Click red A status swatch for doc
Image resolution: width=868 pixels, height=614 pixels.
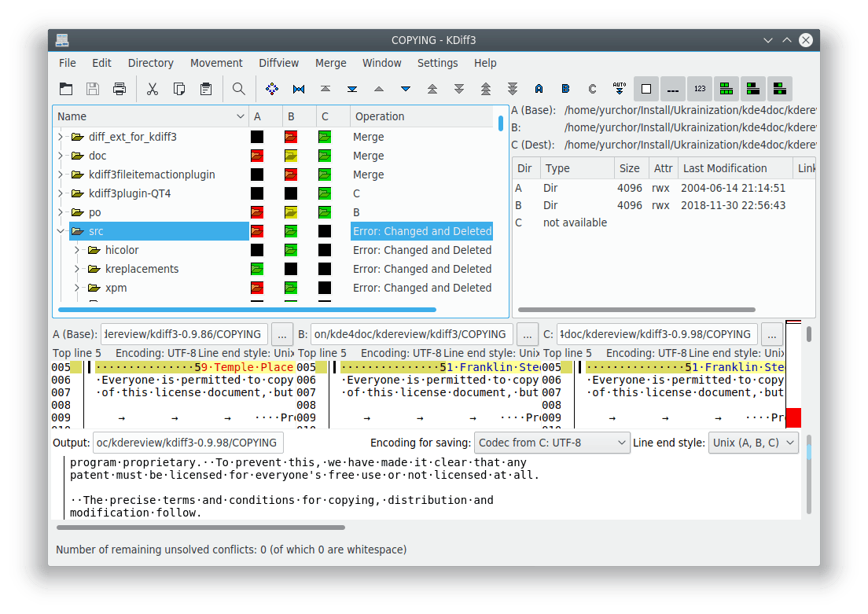click(257, 156)
